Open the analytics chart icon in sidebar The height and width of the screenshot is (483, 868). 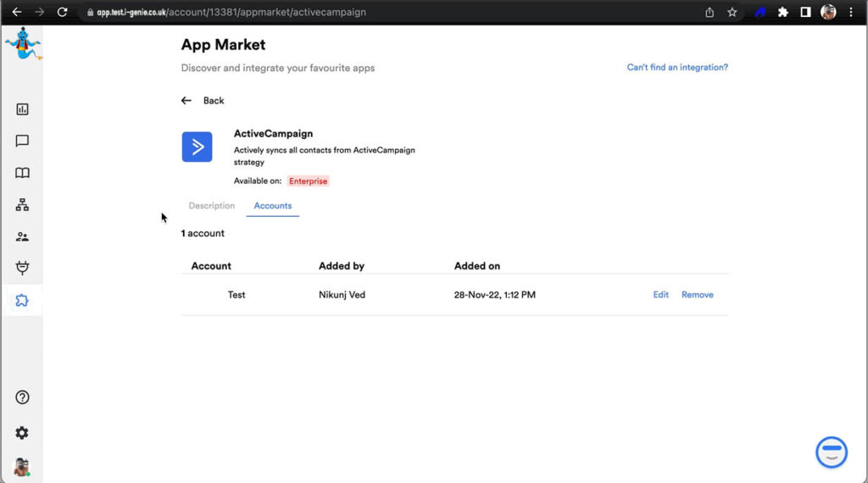(x=22, y=109)
